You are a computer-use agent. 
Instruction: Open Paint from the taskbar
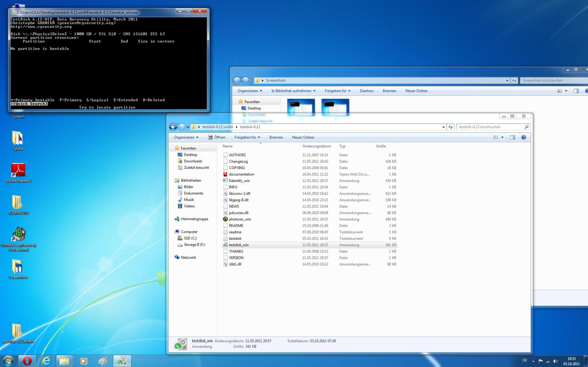pos(103,361)
